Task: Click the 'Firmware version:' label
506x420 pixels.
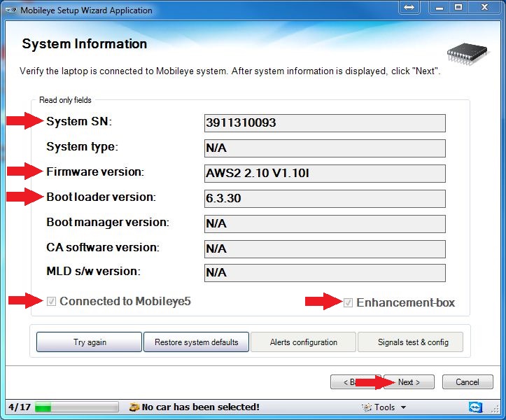Action: 95,171
